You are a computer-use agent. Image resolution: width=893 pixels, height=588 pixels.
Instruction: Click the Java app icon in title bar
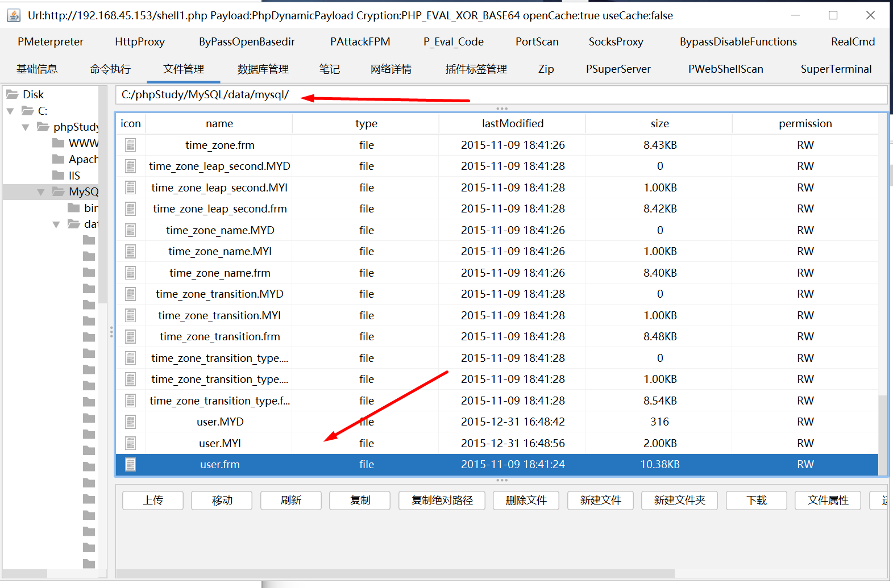click(x=14, y=15)
